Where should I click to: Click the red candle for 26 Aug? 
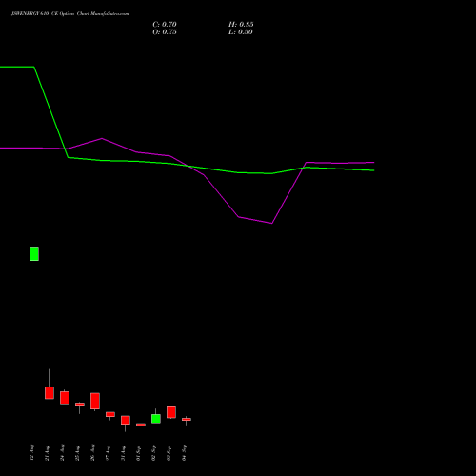(95, 401)
